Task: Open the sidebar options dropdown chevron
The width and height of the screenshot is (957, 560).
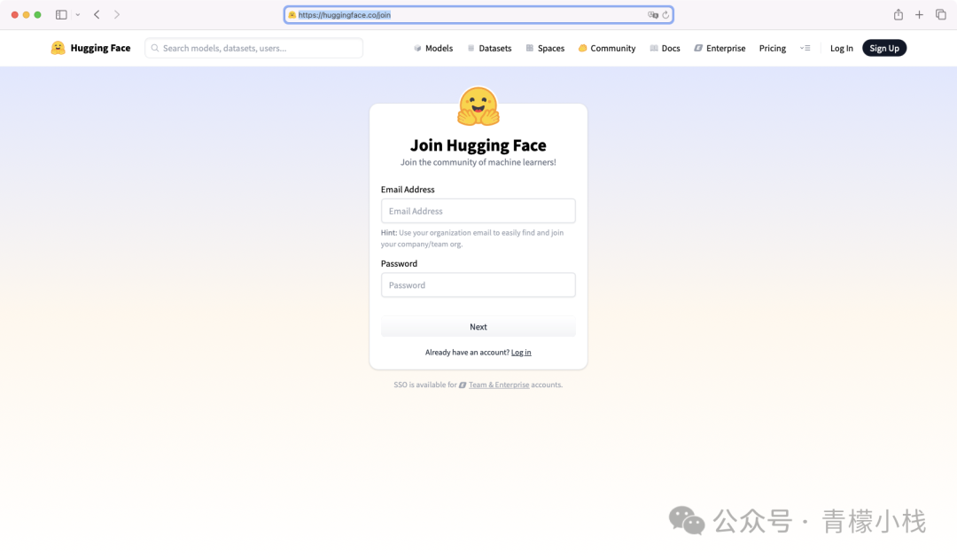Action: (77, 15)
